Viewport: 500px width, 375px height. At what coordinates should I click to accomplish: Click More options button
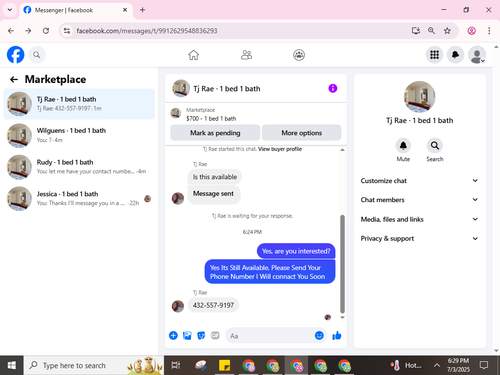pos(302,133)
